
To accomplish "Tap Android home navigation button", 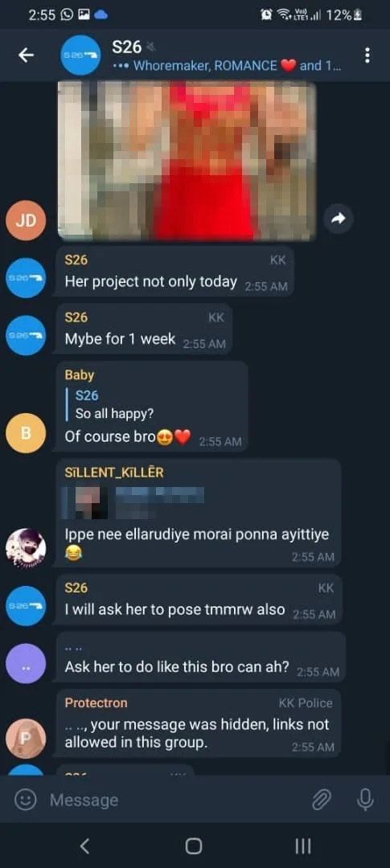I will pos(193,845).
